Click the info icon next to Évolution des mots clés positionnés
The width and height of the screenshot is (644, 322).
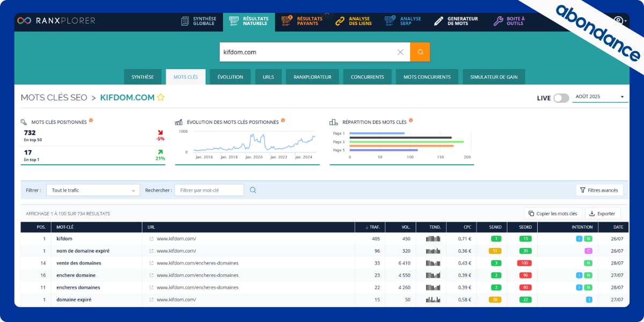coord(283,121)
